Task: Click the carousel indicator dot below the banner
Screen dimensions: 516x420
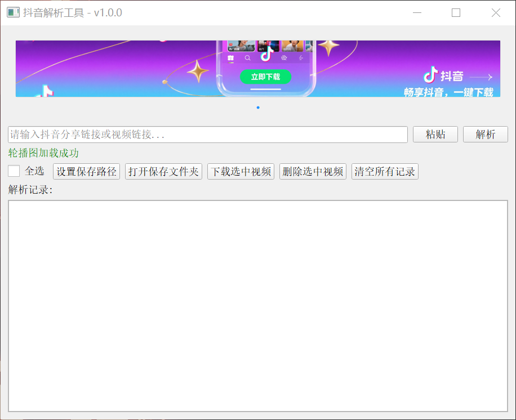Action: [258, 108]
